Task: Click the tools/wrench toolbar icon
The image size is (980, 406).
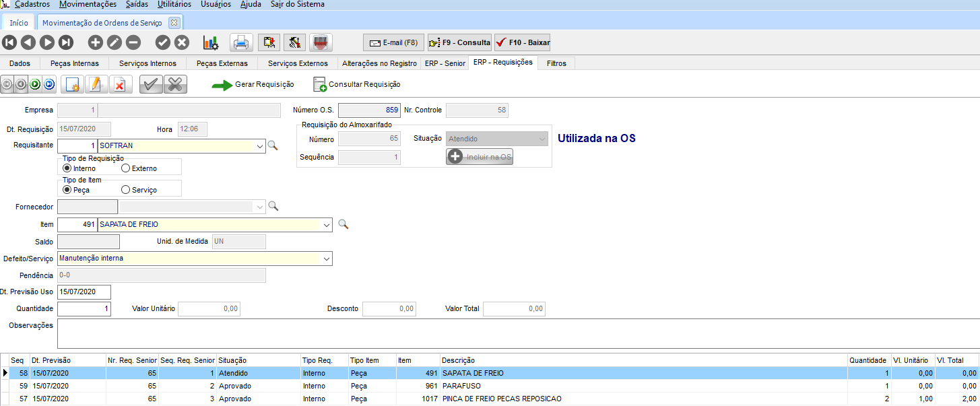Action: pyautogui.click(x=295, y=42)
